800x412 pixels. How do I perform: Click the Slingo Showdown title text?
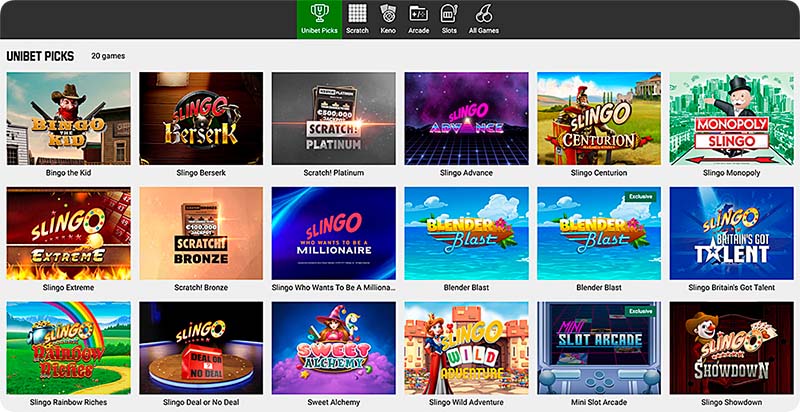click(x=732, y=402)
